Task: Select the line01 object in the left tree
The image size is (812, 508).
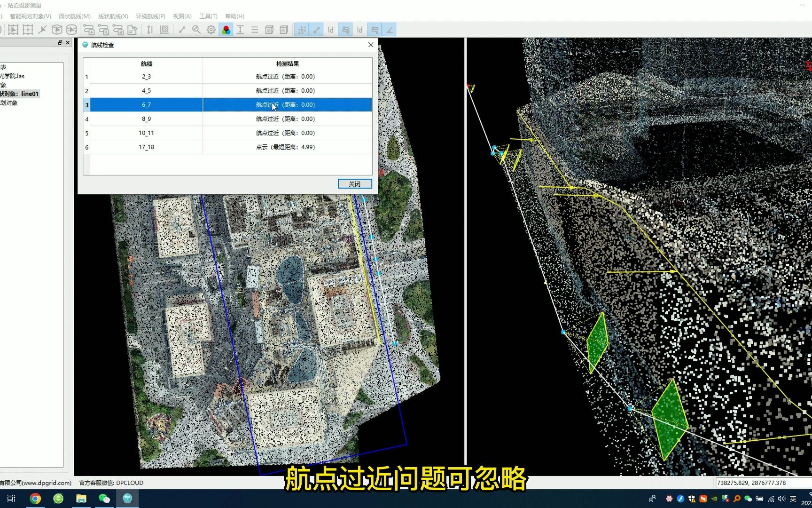Action: click(x=19, y=94)
